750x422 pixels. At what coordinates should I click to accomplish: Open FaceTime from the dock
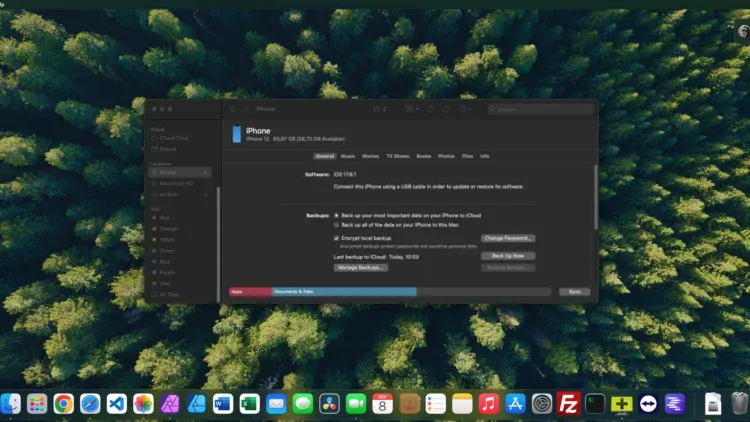(356, 404)
